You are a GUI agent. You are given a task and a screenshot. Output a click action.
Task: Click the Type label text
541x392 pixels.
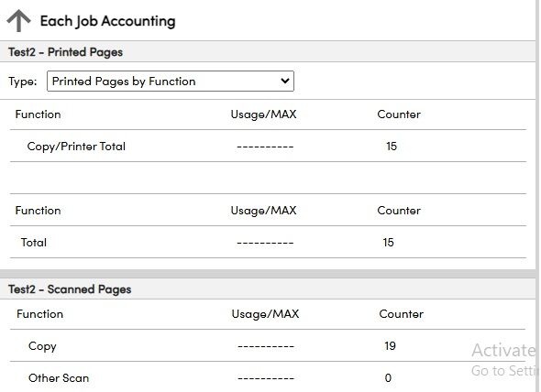(x=22, y=82)
